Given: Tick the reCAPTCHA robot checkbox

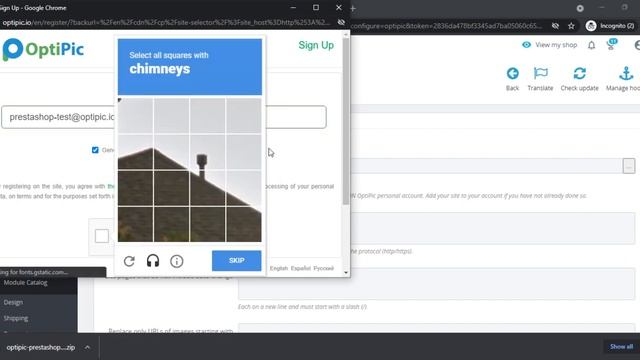Looking at the screenshot, I should tap(102, 236).
